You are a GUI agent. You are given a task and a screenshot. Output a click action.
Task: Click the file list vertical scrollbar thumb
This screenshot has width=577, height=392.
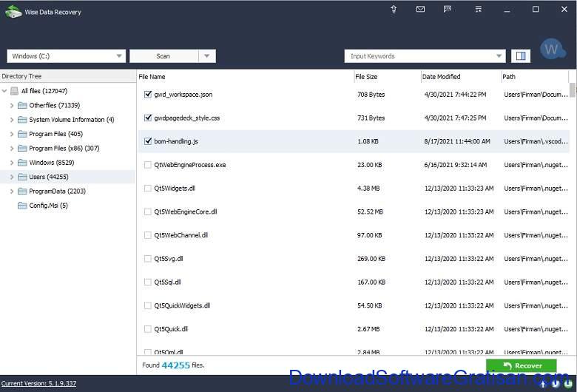(573, 90)
